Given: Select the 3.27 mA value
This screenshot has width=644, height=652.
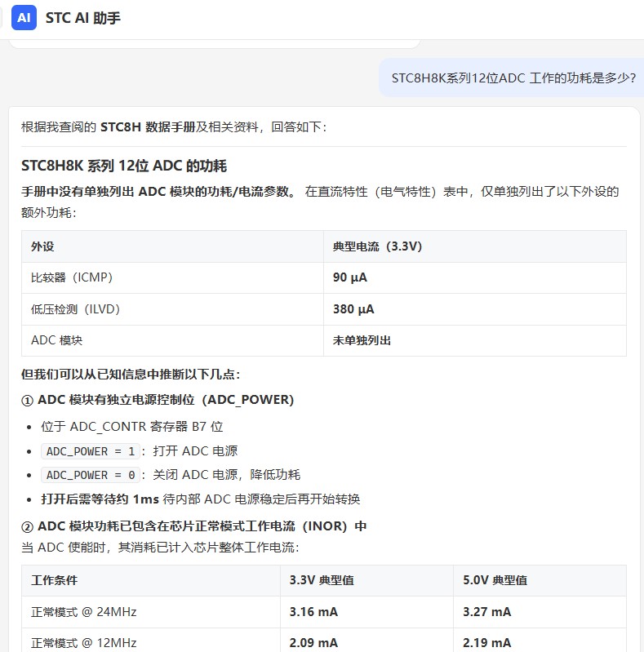Looking at the screenshot, I should click(x=486, y=612).
